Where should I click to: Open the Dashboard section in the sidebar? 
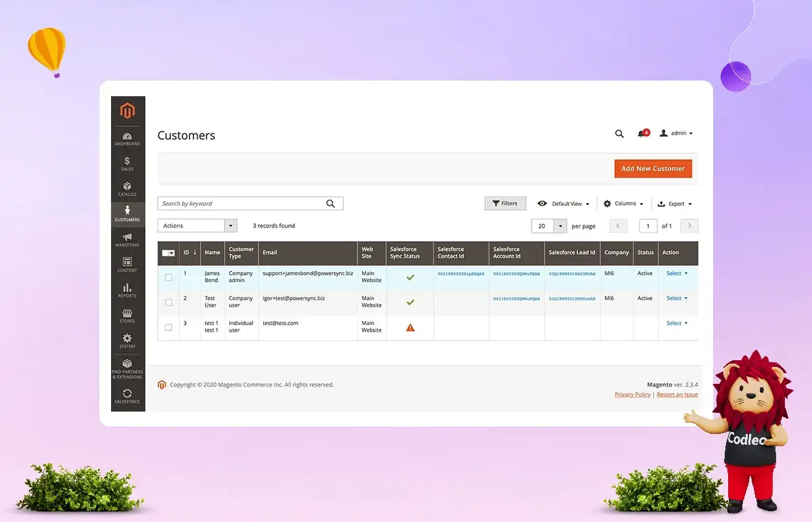pos(127,139)
